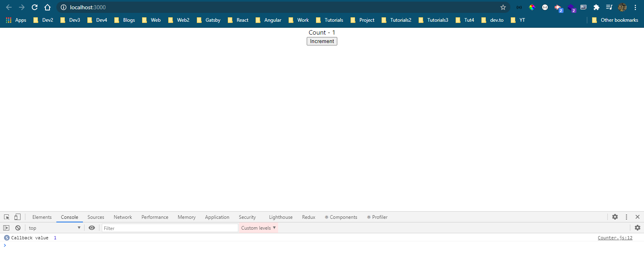This screenshot has width=644, height=253.
Task: Open the color wheel picker extension
Action: 532,7
